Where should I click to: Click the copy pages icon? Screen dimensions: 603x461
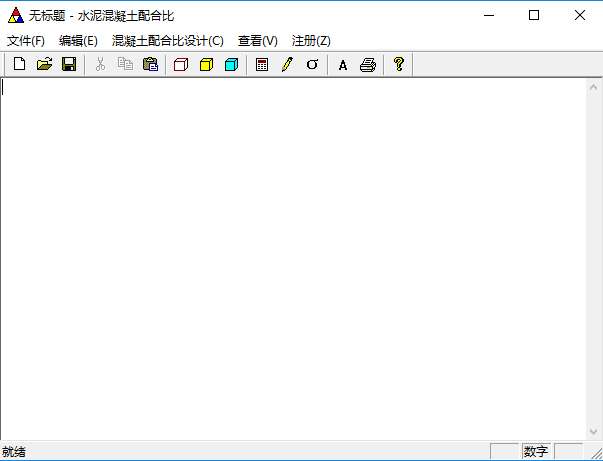pyautogui.click(x=125, y=64)
